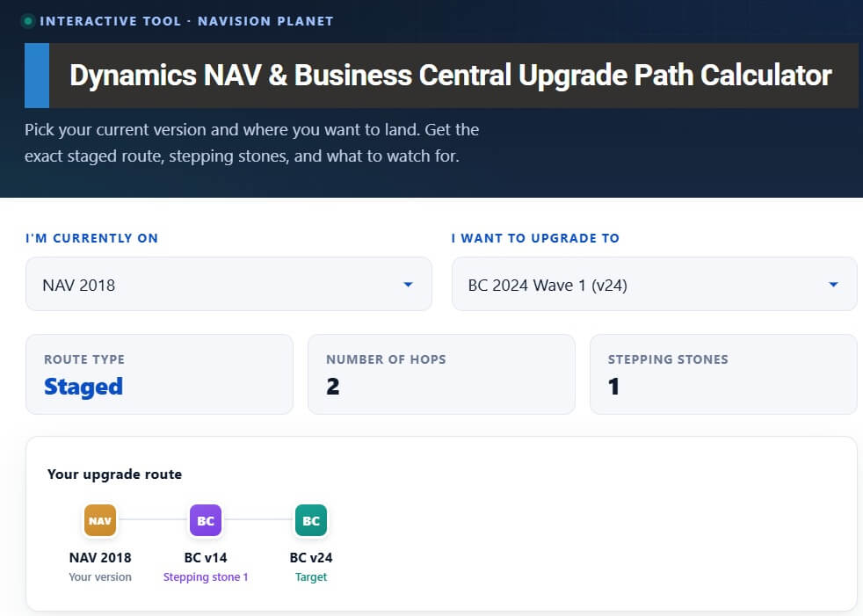Click the "NUMBER OF HOPS" label
This screenshot has height=616, width=863.
coord(386,359)
